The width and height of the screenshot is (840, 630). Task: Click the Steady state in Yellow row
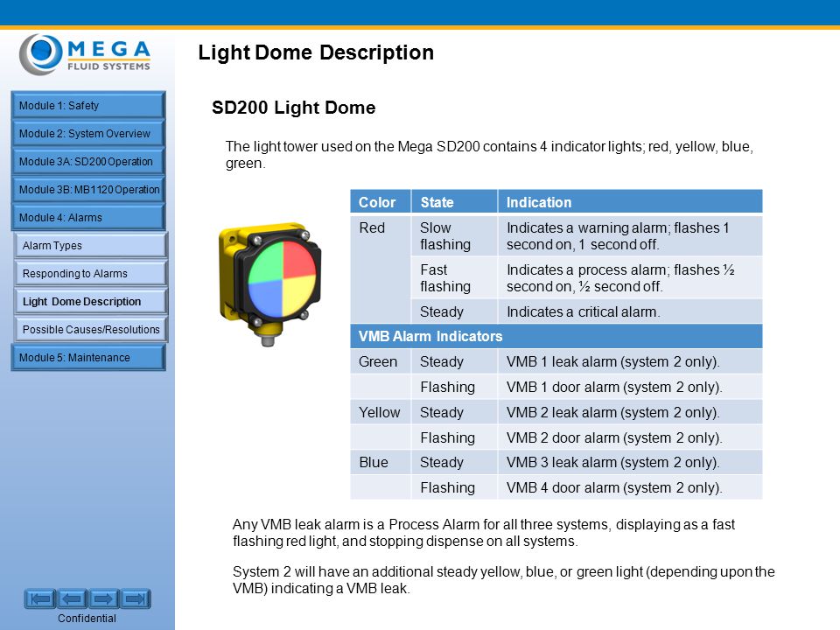coord(454,412)
